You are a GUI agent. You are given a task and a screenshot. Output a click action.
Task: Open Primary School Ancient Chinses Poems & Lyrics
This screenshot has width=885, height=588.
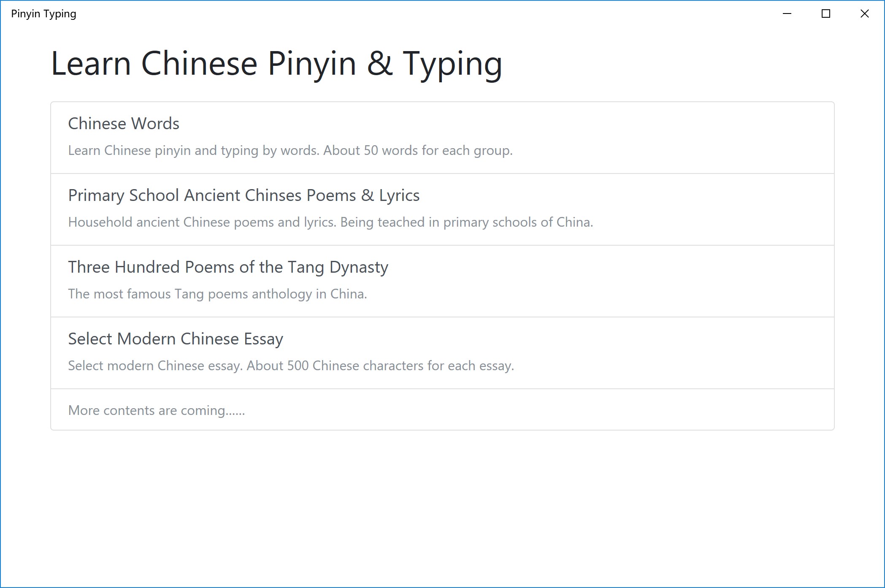[244, 195]
